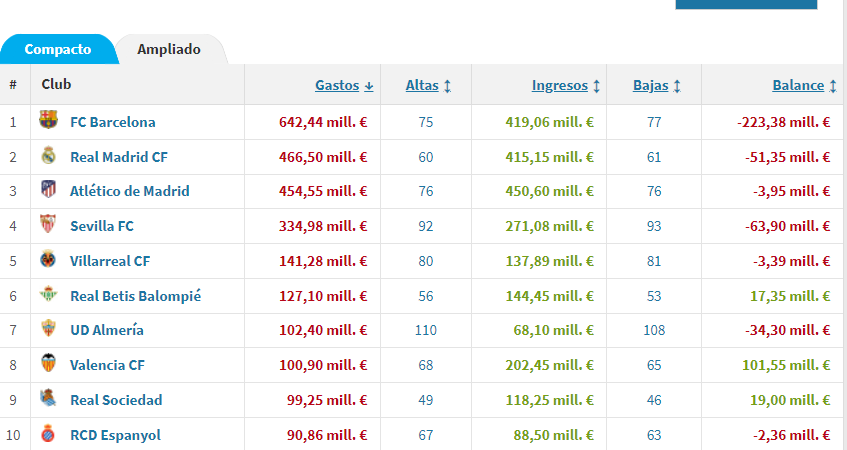This screenshot has width=847, height=450.
Task: Click the Real Sociedad crest icon
Action: [48, 398]
